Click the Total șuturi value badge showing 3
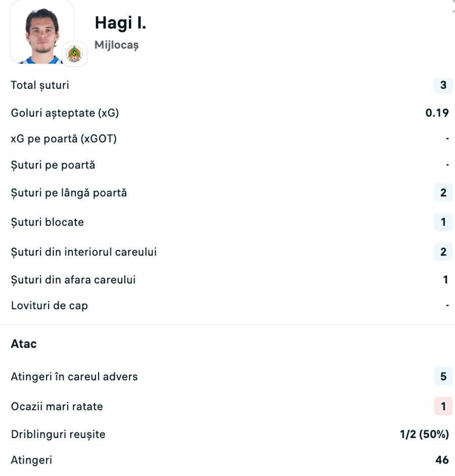The image size is (455, 476). [442, 85]
